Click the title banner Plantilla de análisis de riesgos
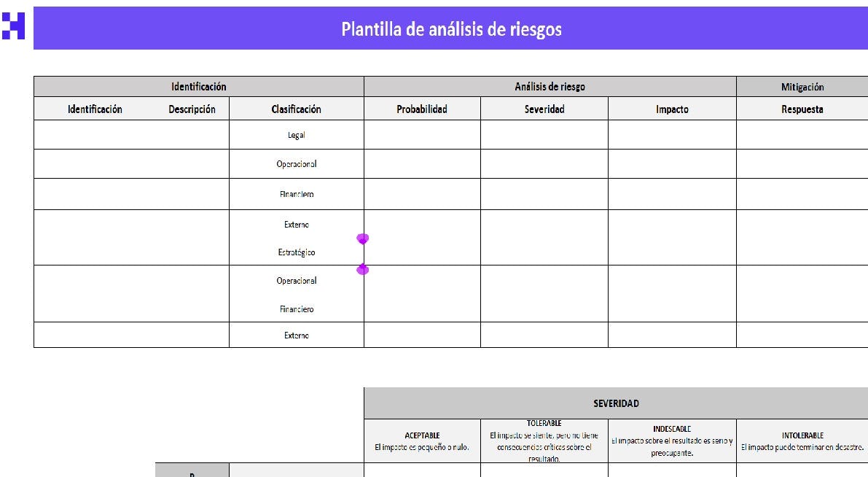The height and width of the screenshot is (477, 868). point(451,30)
